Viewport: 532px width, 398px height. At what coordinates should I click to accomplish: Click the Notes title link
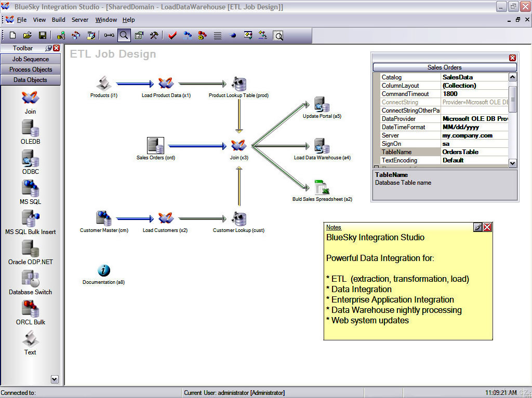click(x=334, y=227)
